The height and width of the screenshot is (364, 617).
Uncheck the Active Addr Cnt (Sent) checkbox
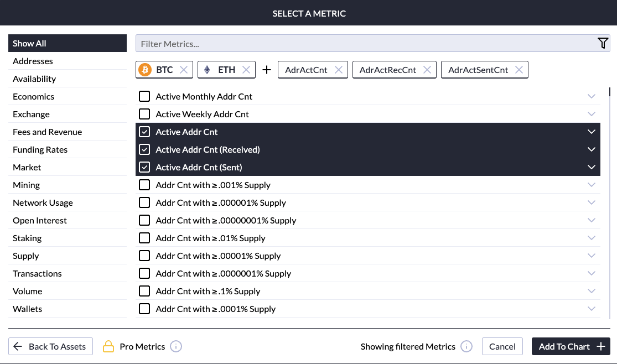(144, 167)
